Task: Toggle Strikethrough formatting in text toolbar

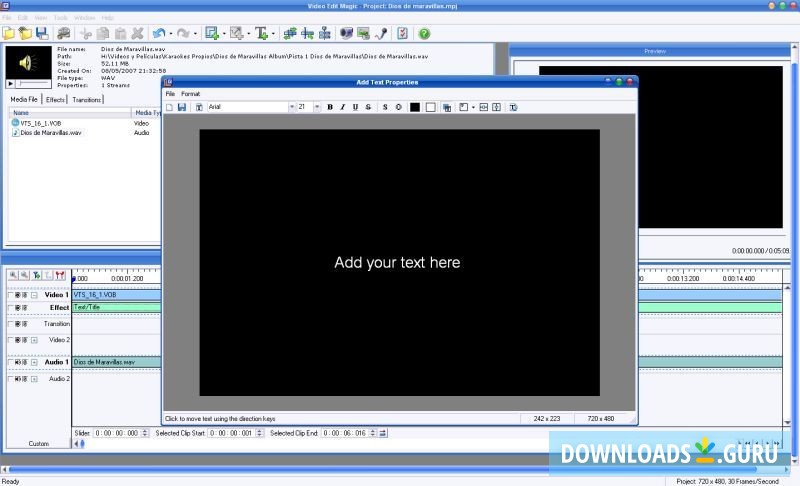Action: (x=368, y=107)
